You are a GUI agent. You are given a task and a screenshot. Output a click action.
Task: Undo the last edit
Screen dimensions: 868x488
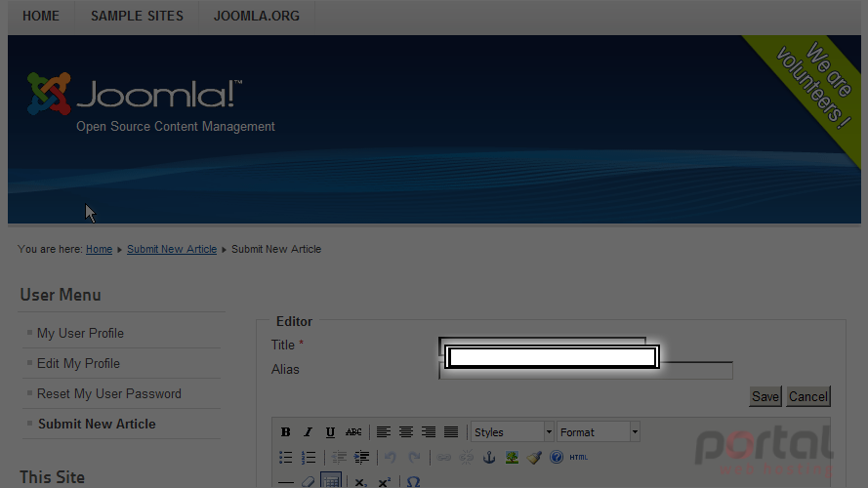click(391, 457)
